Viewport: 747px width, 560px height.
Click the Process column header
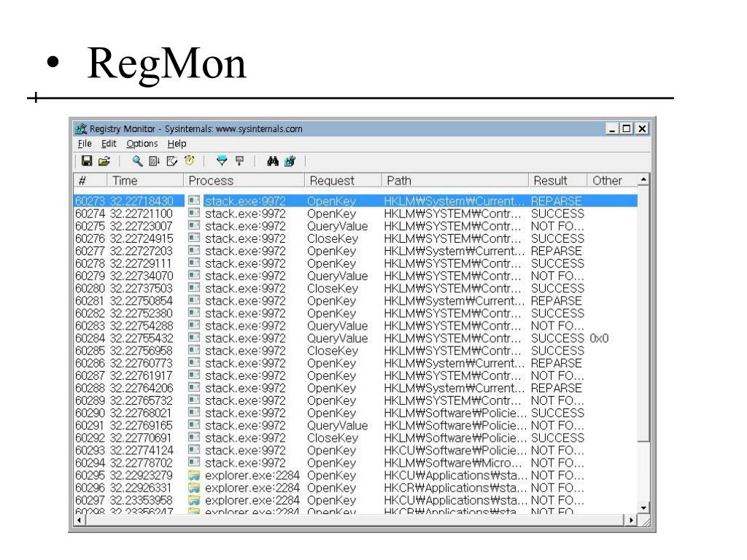pos(244,181)
